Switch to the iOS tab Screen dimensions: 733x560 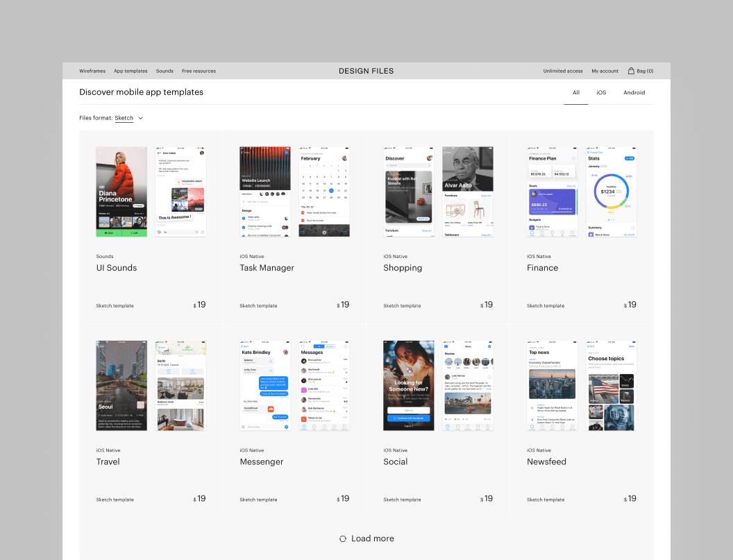point(601,92)
